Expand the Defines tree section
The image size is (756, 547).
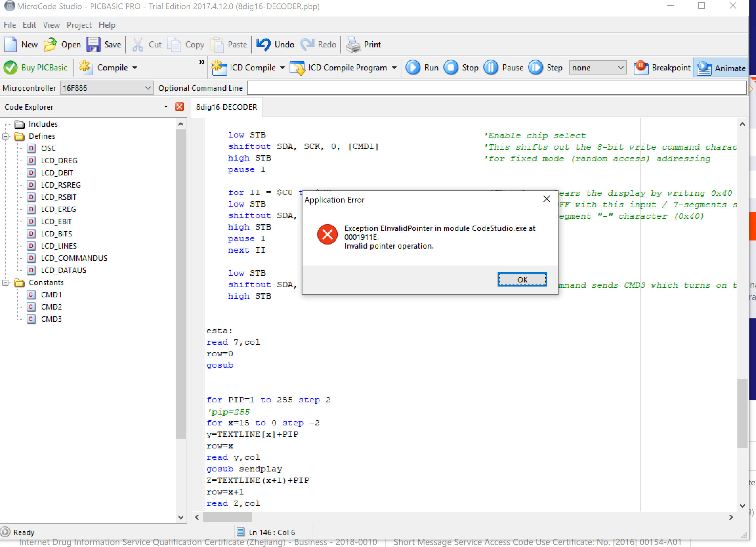[x=8, y=136]
